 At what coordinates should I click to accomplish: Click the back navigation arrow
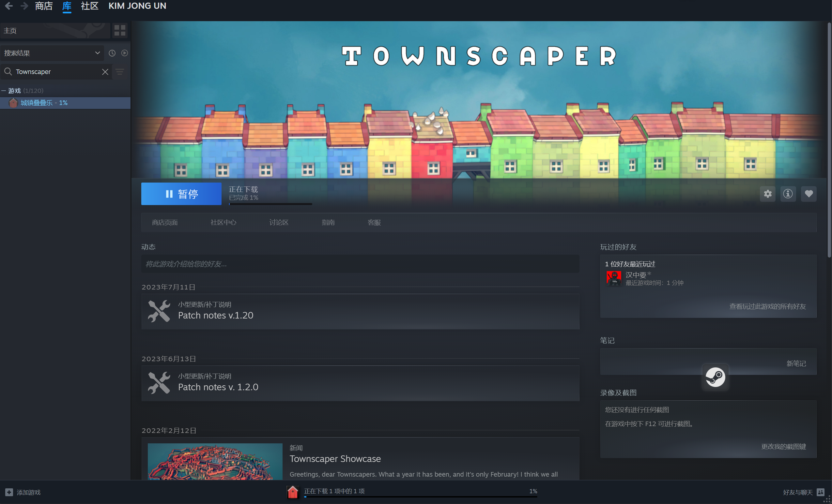point(9,6)
